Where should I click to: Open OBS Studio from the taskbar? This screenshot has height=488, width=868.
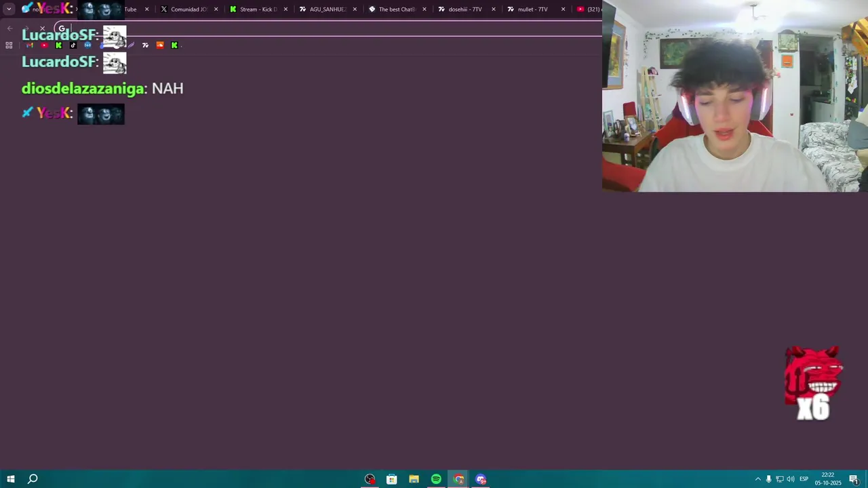coord(370,479)
